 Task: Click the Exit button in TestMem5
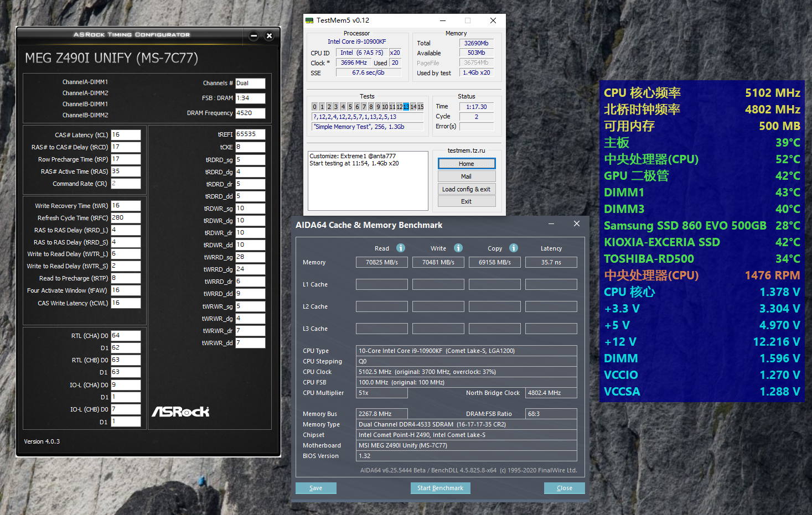[x=466, y=201]
